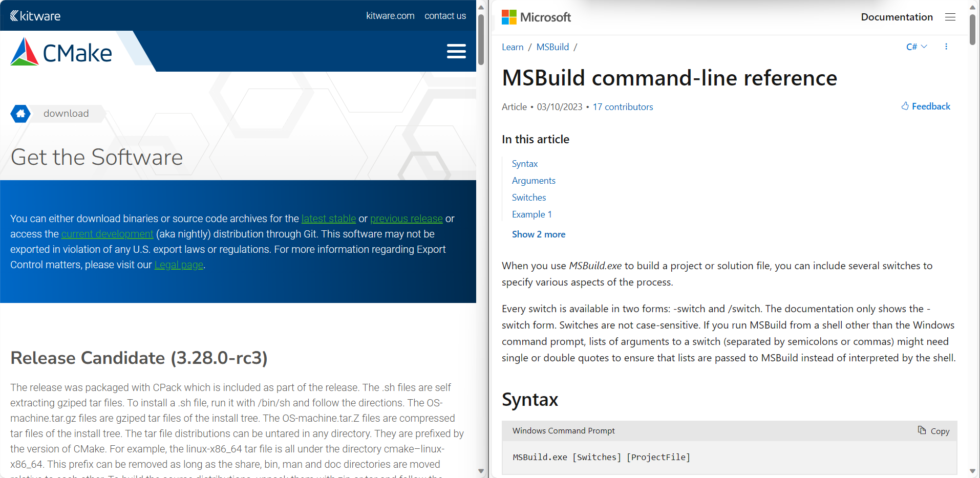This screenshot has width=980, height=478.
Task: Open the 17 contributors link
Action: tap(623, 107)
